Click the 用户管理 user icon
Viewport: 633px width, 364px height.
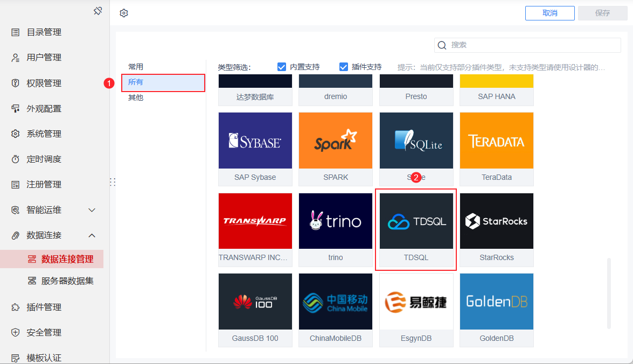click(x=15, y=58)
